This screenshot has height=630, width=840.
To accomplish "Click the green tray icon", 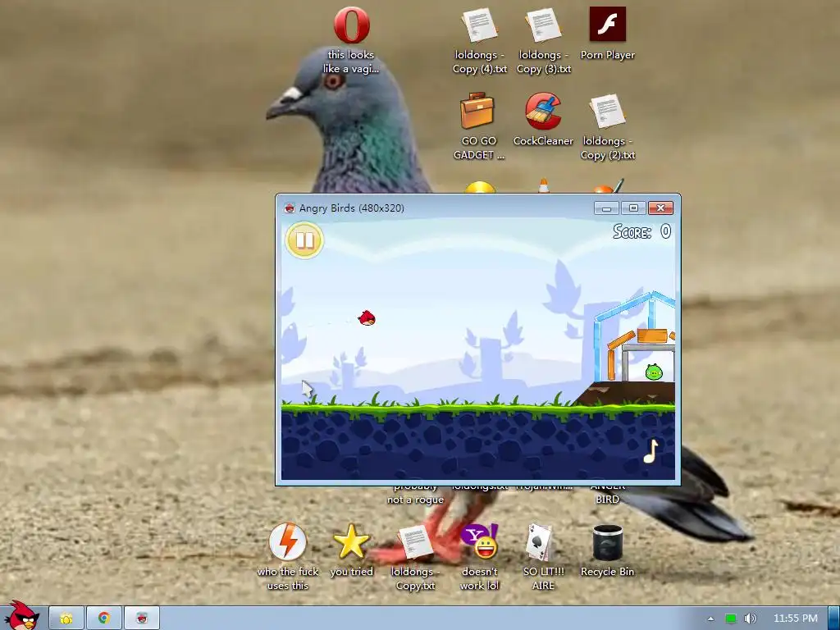I will pos(730,619).
